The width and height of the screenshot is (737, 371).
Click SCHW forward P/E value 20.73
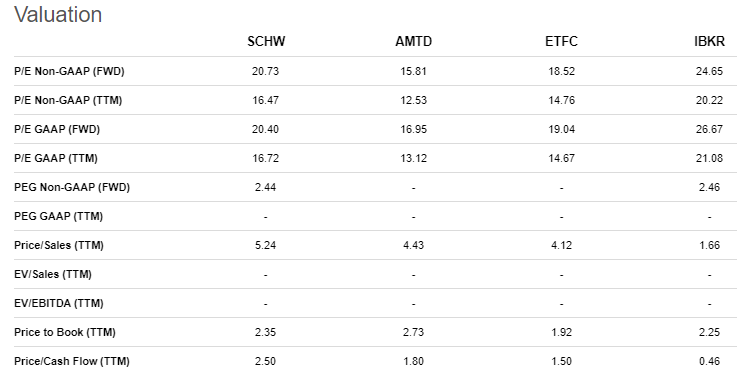coord(266,71)
